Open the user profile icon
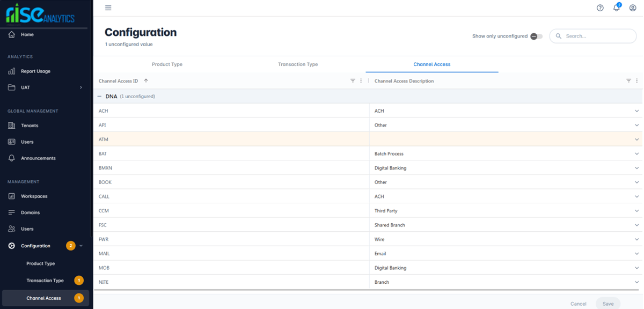The width and height of the screenshot is (644, 309). [x=633, y=8]
